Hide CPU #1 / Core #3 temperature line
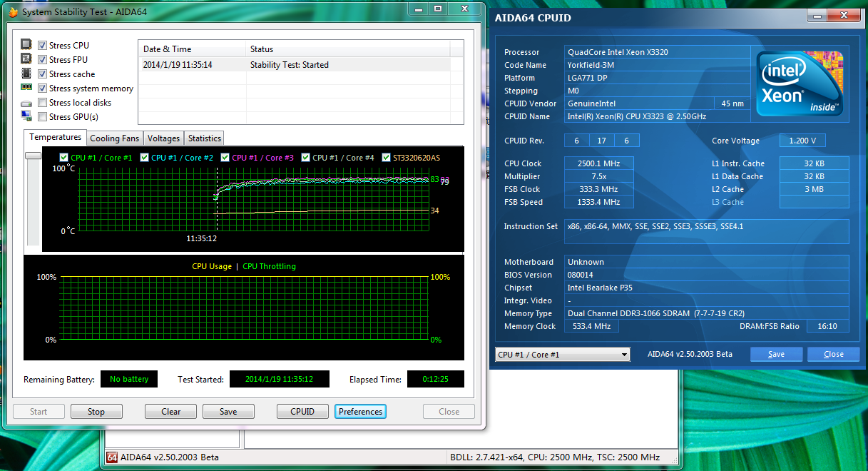This screenshot has width=868, height=471. click(x=225, y=158)
